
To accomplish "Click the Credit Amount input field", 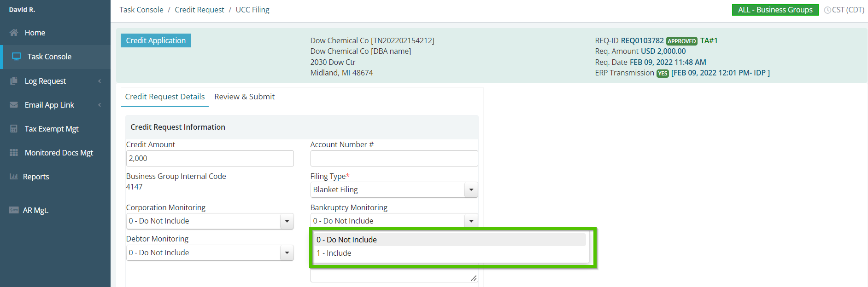I will point(210,158).
